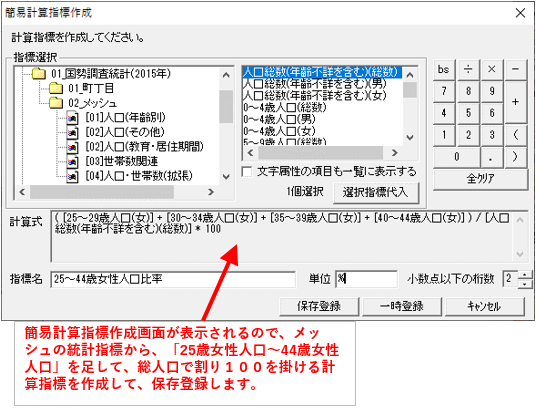The image size is (536, 408).
Task: Click the 保存登録 button
Action: (319, 306)
